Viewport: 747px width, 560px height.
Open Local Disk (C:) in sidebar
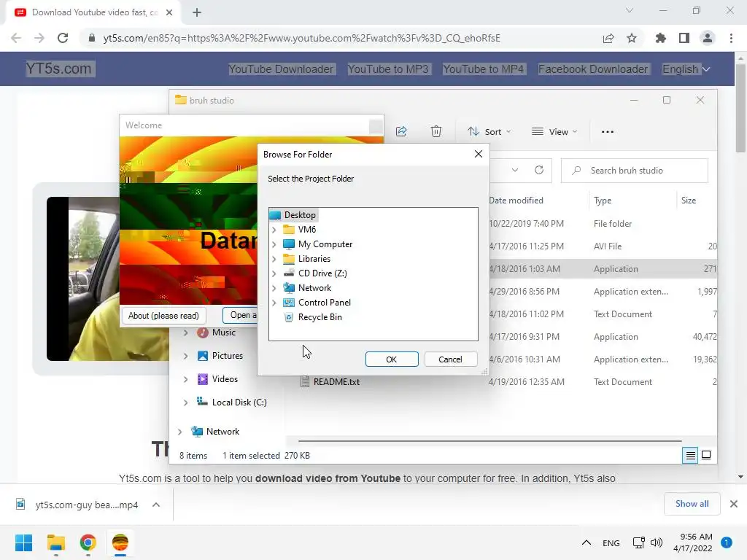coord(239,402)
